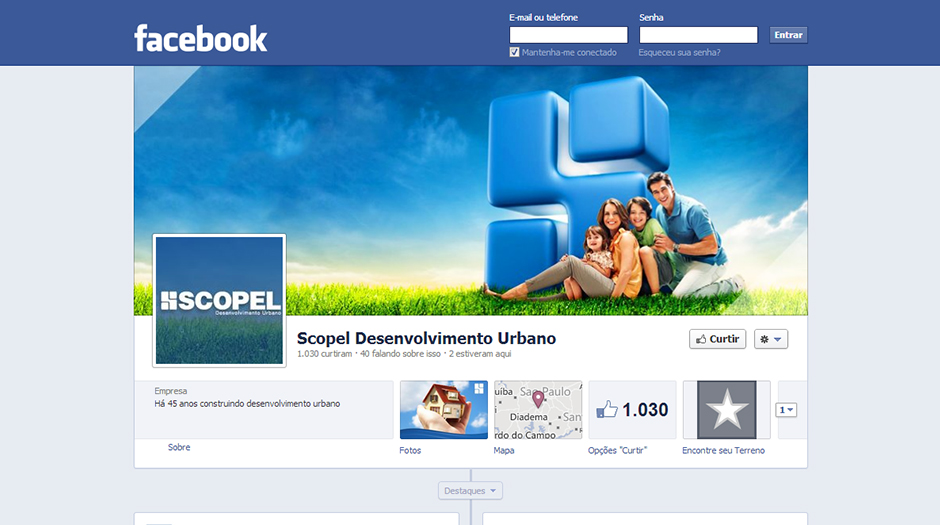Open the Esqueceu sua senha link
The width and height of the screenshot is (940, 525).
[679, 53]
